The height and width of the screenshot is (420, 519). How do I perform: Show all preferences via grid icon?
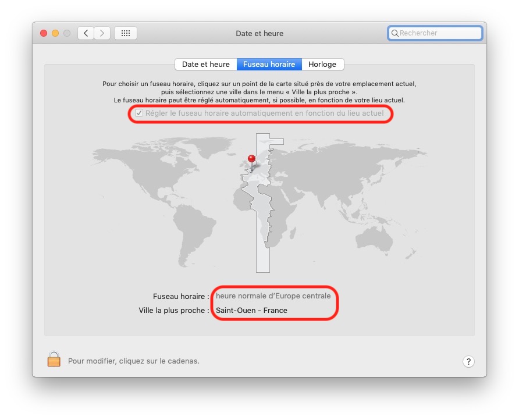pos(126,33)
